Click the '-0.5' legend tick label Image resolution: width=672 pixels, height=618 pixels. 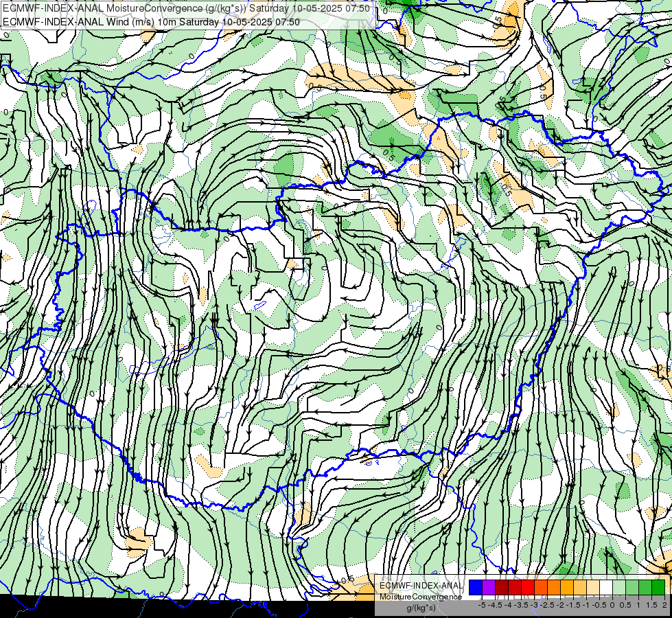(x=599, y=605)
